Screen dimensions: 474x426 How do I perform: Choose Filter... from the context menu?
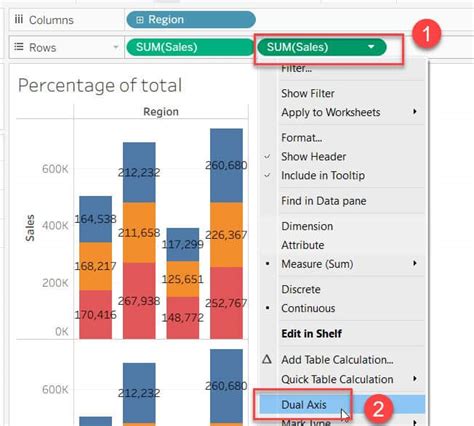click(x=296, y=69)
